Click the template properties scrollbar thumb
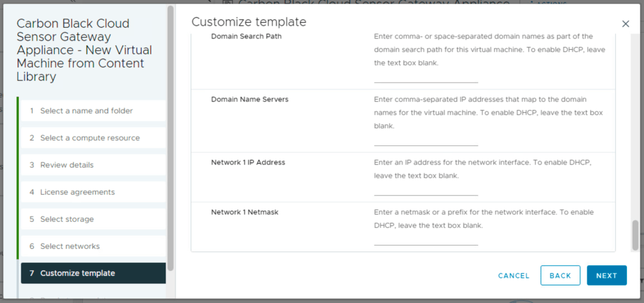The width and height of the screenshot is (644, 303). (x=635, y=234)
